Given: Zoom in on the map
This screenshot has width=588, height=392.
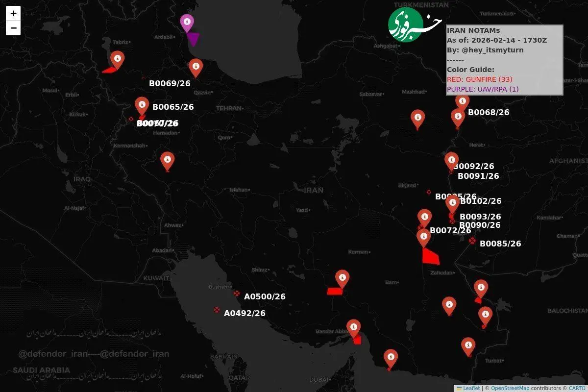Looking at the screenshot, I should [x=13, y=13].
